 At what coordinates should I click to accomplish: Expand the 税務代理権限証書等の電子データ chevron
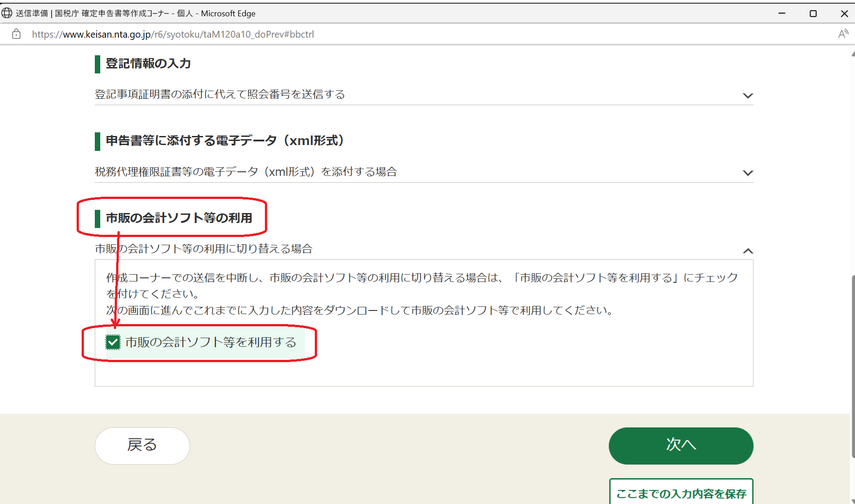(748, 173)
